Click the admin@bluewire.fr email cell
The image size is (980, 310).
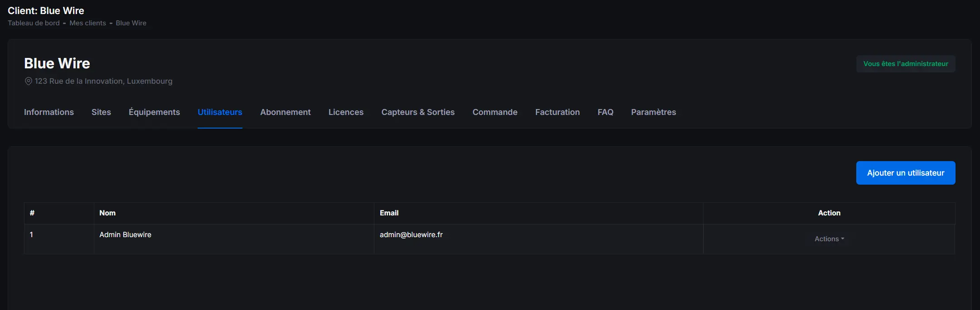coord(411,235)
